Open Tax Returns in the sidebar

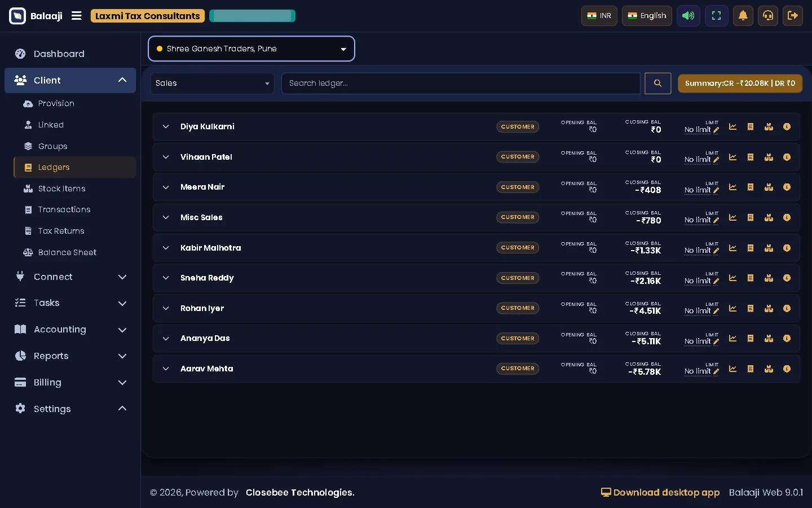[x=75, y=231]
